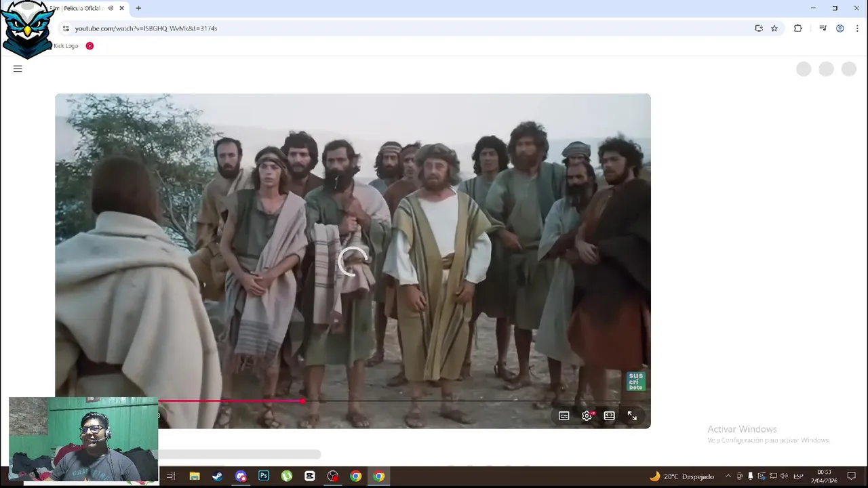Switch the player to theater mode

click(609, 415)
